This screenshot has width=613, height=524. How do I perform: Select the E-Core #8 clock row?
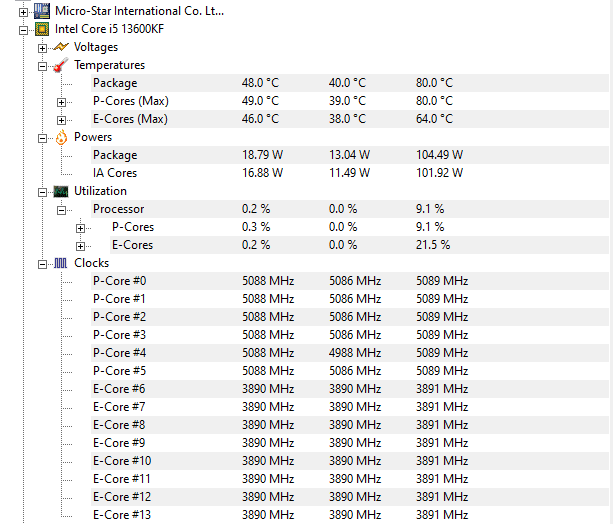[350, 425]
